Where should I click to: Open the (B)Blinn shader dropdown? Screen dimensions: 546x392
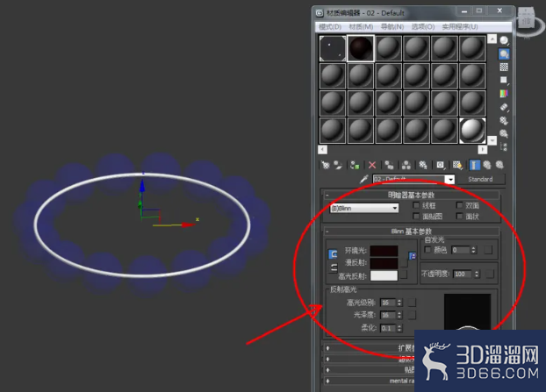[x=364, y=208]
